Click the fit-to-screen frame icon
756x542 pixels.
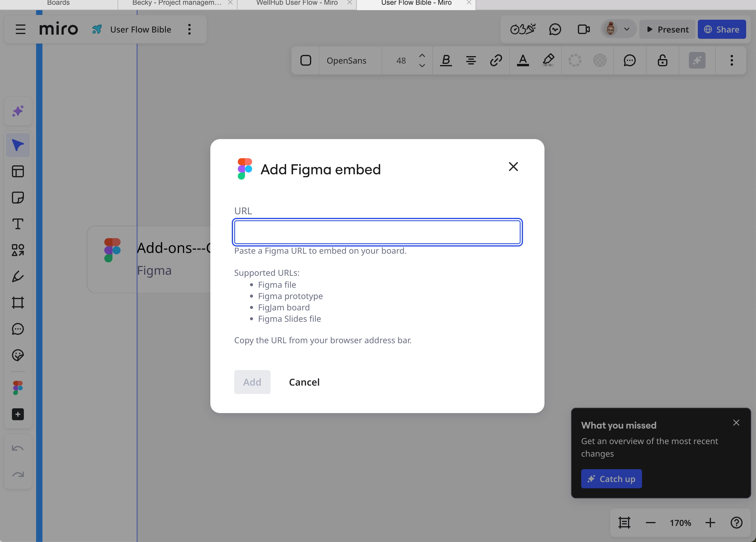coord(624,523)
